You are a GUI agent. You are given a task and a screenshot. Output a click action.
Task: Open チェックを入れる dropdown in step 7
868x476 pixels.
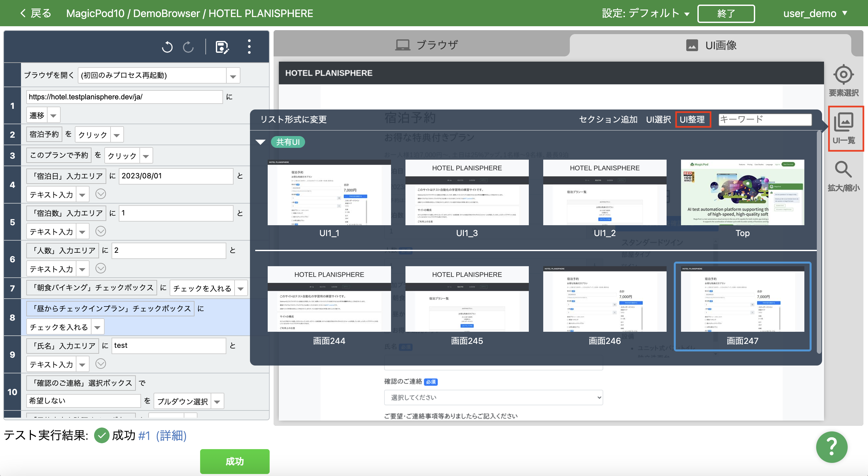tap(240, 288)
